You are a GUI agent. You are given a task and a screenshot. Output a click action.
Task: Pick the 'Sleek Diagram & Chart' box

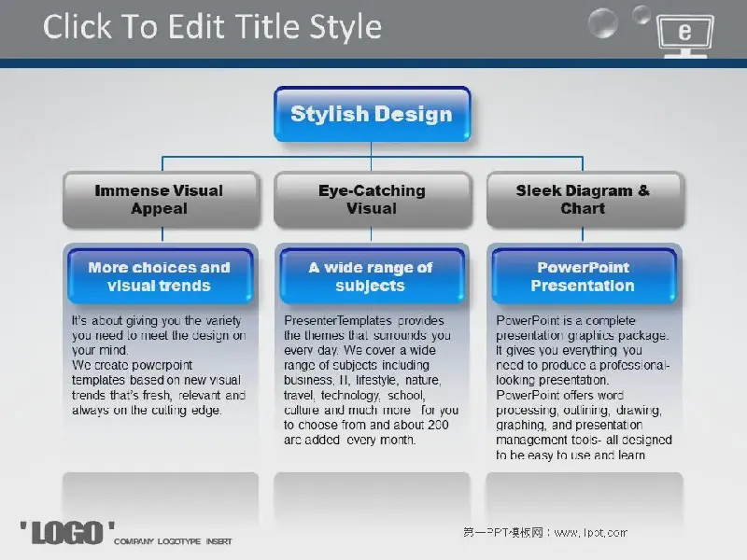(x=584, y=200)
